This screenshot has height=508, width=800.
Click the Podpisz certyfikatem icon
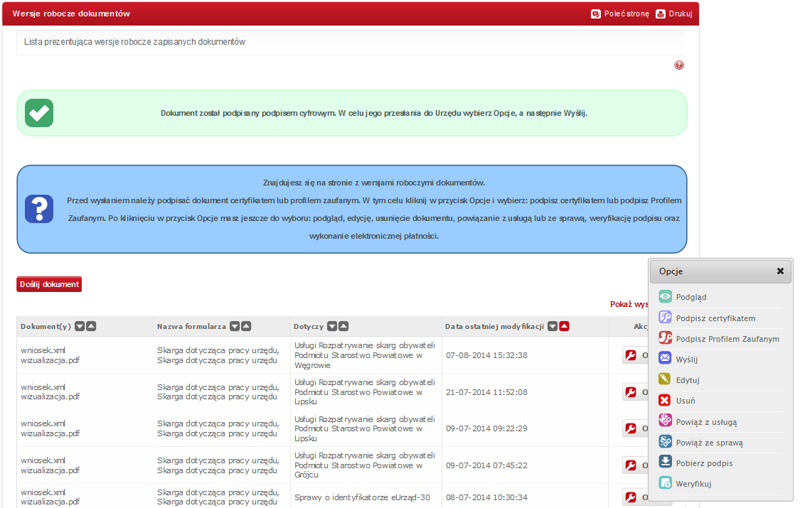665,318
